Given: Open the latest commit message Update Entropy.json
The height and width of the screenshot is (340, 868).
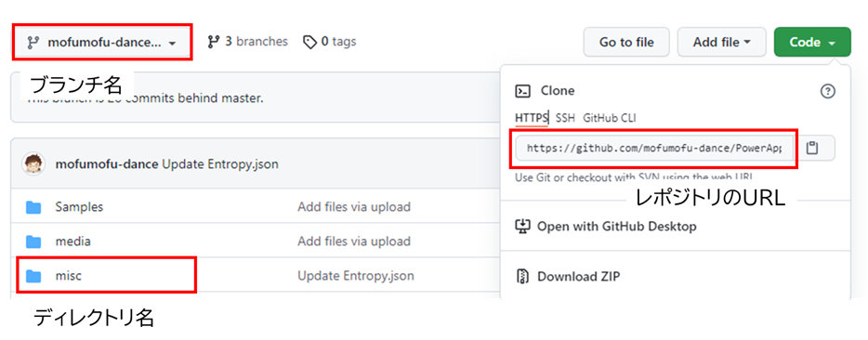Looking at the screenshot, I should click(220, 164).
